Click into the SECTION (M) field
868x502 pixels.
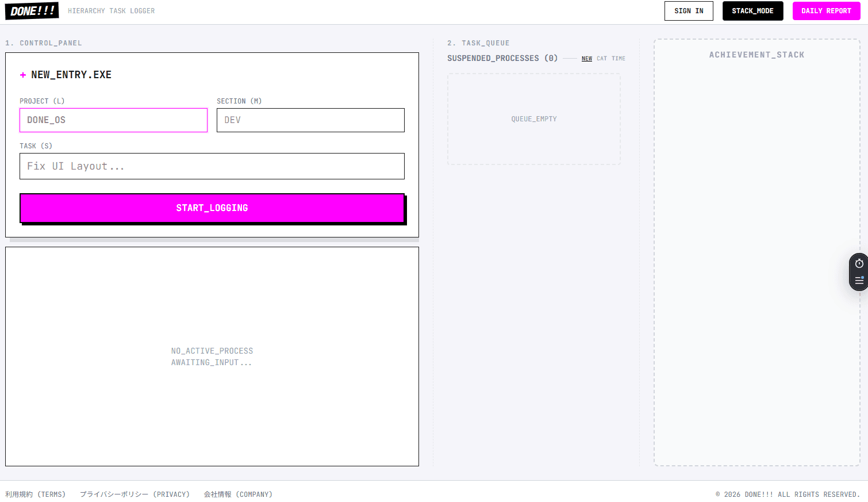[x=310, y=120]
